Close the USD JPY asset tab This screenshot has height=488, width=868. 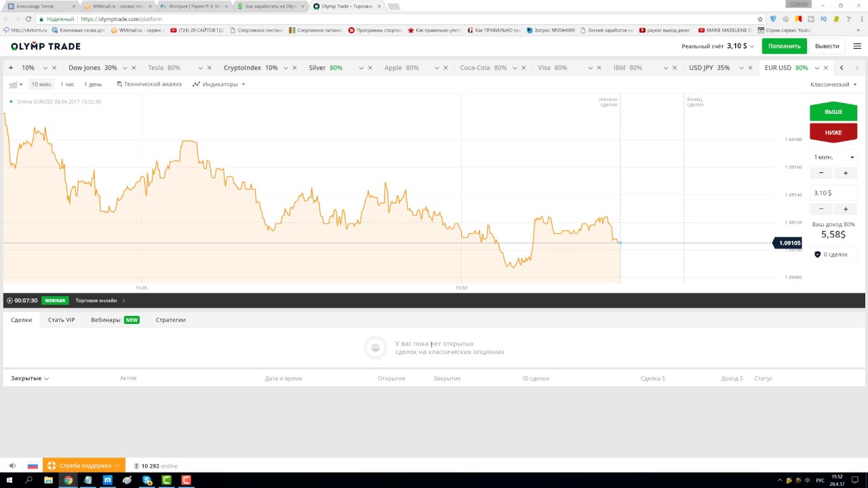751,68
